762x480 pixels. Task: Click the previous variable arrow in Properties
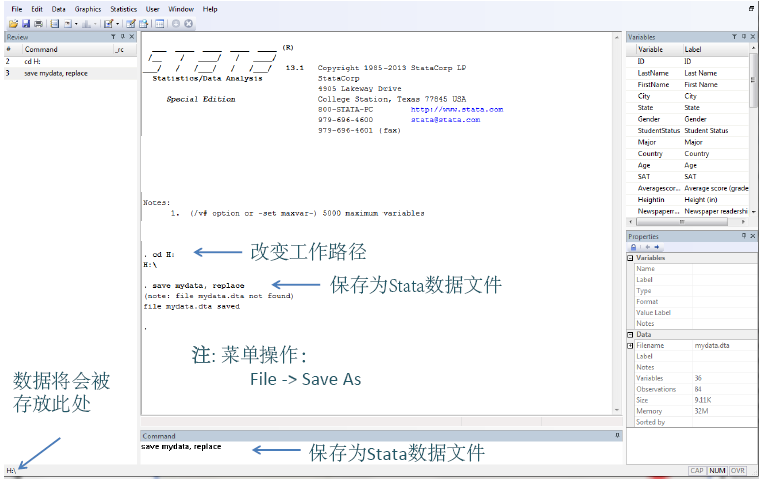pos(647,247)
